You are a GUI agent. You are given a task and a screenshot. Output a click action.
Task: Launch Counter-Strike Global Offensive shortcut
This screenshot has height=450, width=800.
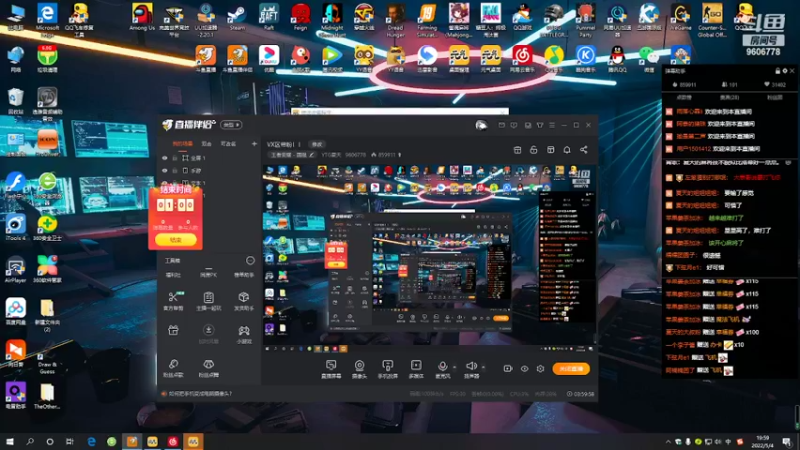tap(712, 20)
